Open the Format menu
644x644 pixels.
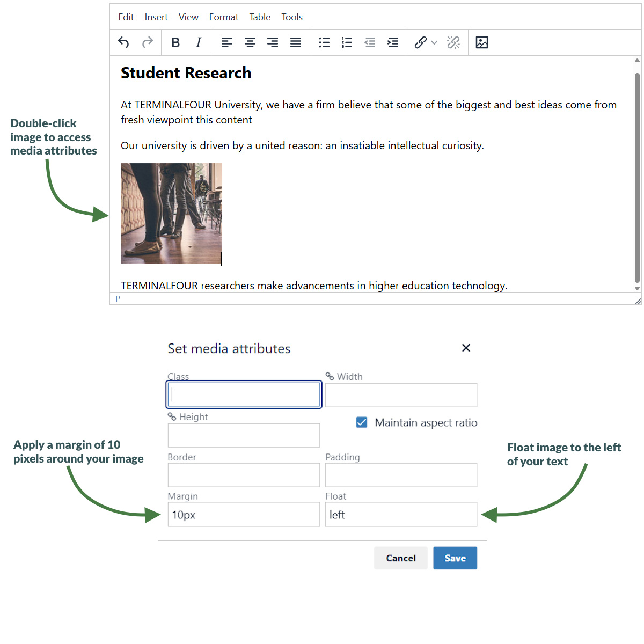224,17
